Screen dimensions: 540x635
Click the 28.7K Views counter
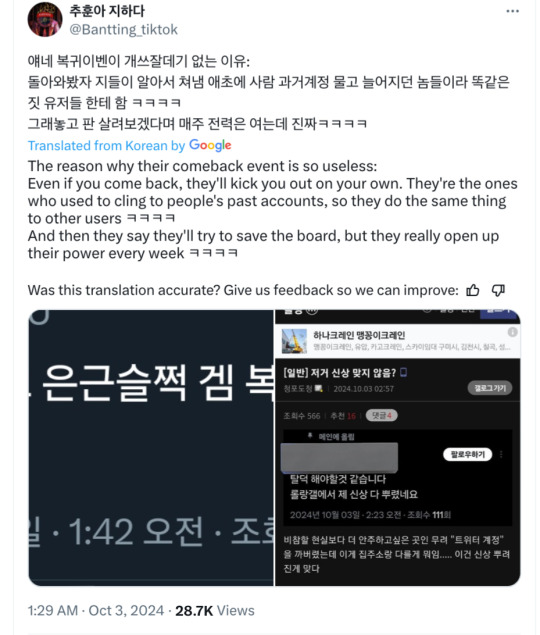[215, 610]
